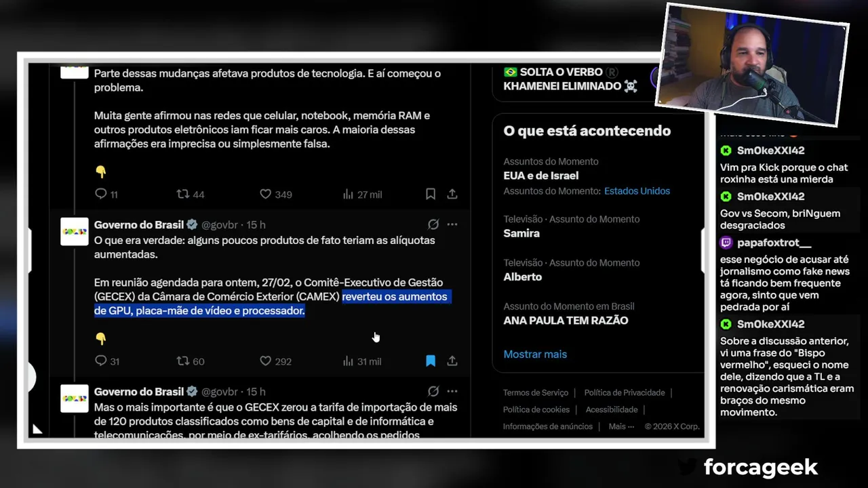Open Governo do Brasil avatar on 120 produtos post
The image size is (868, 488).
coord(75,399)
